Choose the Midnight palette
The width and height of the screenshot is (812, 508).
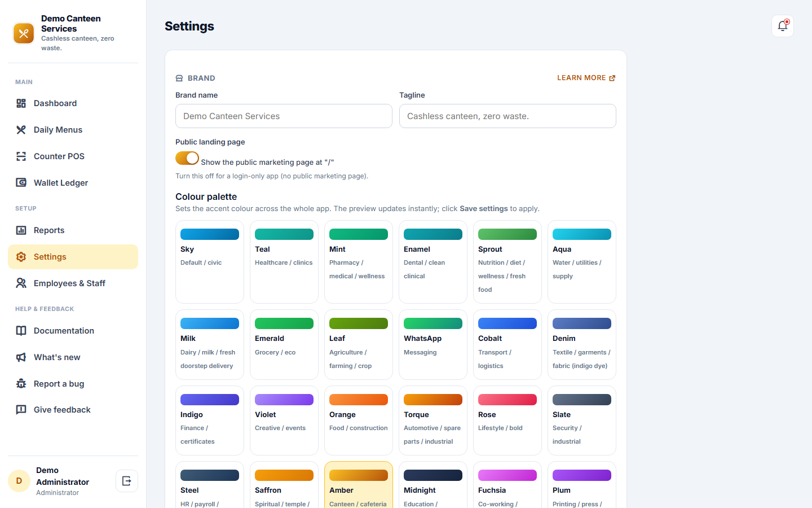tap(433, 485)
